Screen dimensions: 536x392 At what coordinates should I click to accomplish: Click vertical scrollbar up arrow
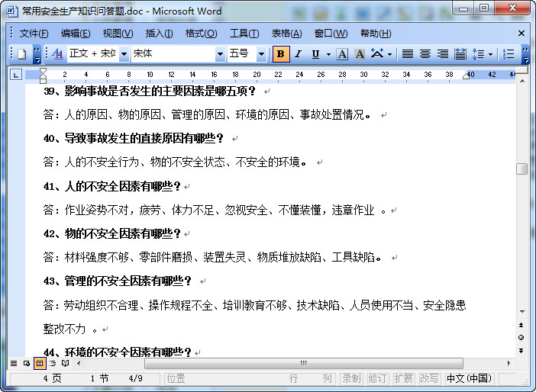click(522, 81)
